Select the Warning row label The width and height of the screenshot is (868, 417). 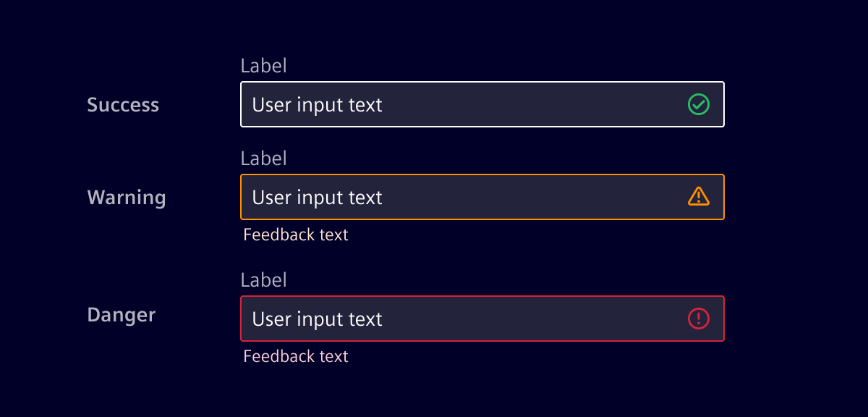pos(127,197)
